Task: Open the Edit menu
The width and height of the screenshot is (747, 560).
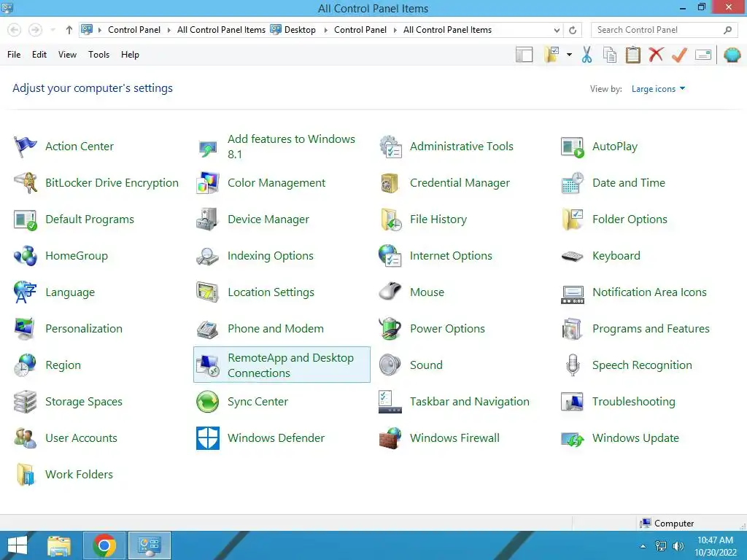Action: (39, 55)
